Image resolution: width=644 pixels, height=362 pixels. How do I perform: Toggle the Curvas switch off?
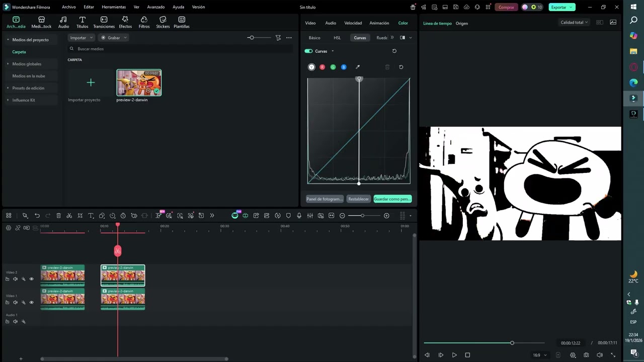click(x=308, y=51)
